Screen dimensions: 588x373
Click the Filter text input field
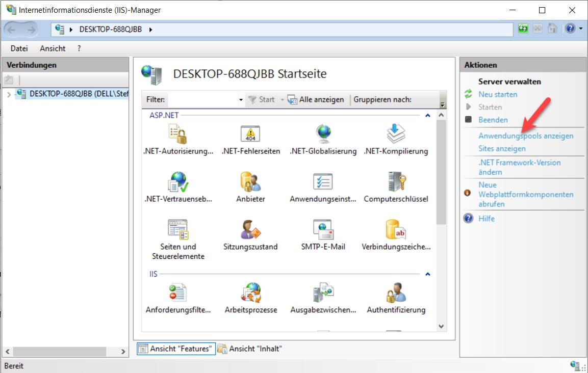[x=203, y=100]
